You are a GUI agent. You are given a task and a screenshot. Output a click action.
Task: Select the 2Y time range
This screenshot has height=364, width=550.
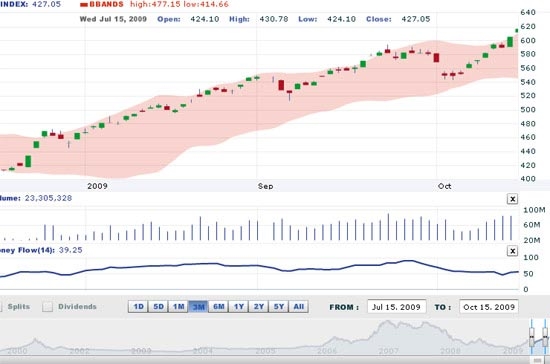pyautogui.click(x=259, y=307)
